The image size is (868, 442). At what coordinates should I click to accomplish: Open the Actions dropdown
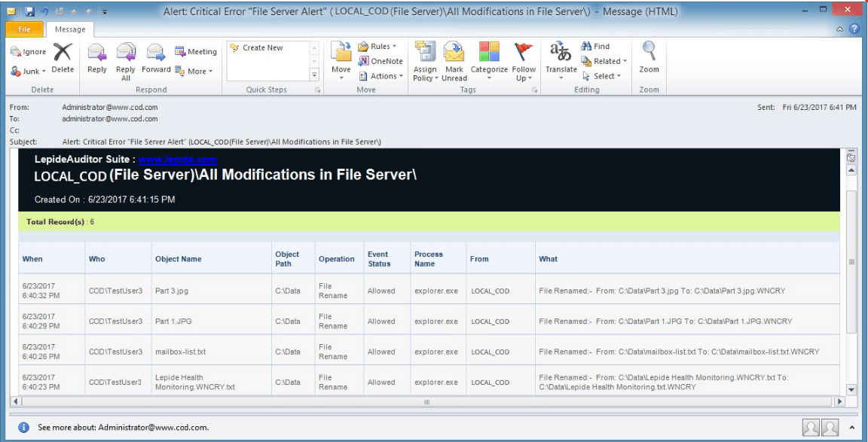(381, 76)
